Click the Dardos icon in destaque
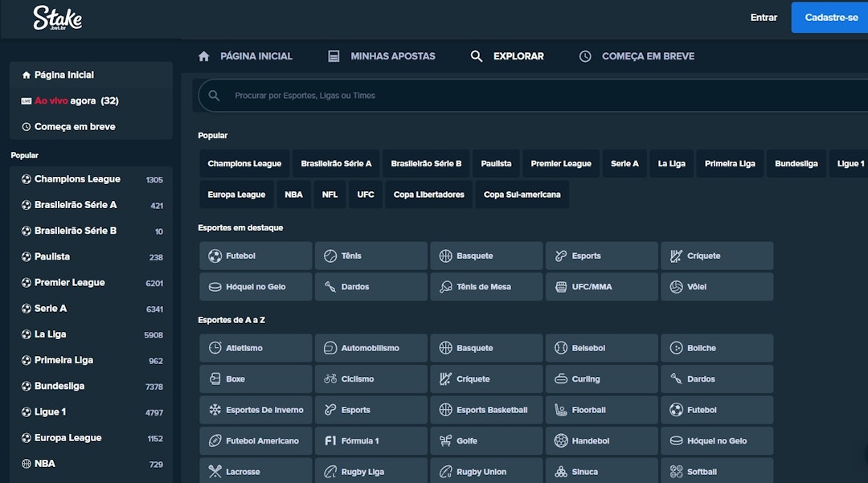 330,287
